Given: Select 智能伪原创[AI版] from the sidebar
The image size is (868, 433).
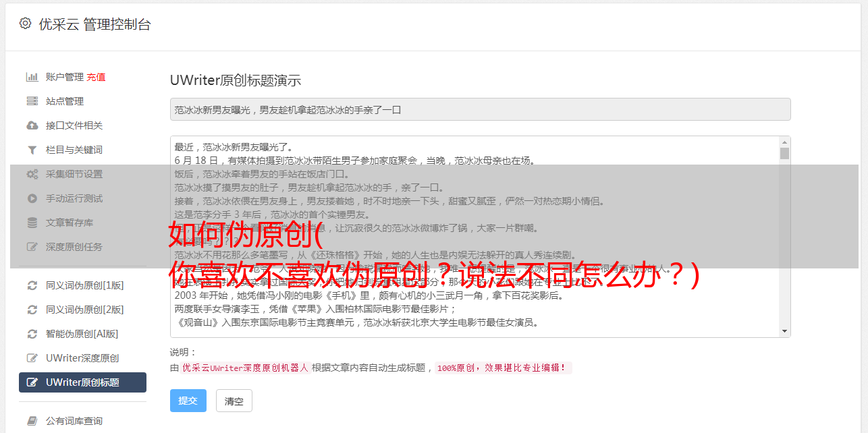Looking at the screenshot, I should click(x=82, y=334).
